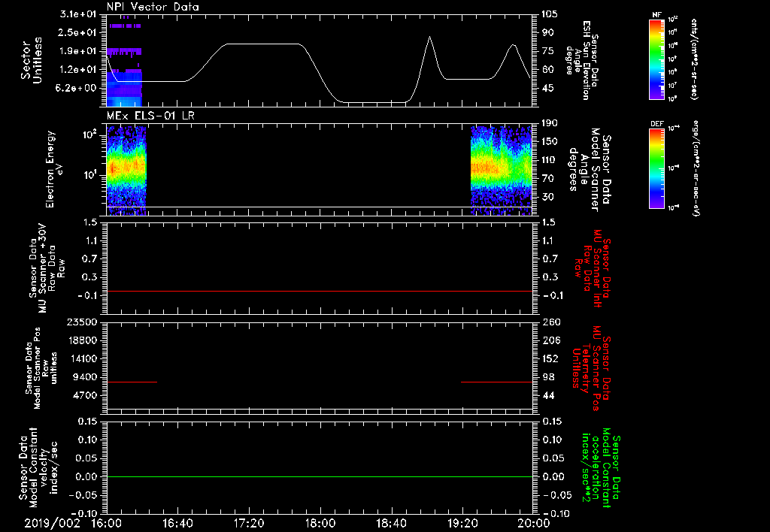Click the 98 telemetry tick label

tap(547, 377)
